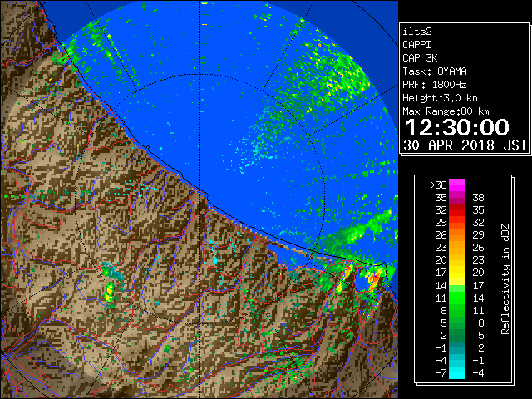
Task: Click the '-4' label at legend bottom right
Action: [x=478, y=373]
